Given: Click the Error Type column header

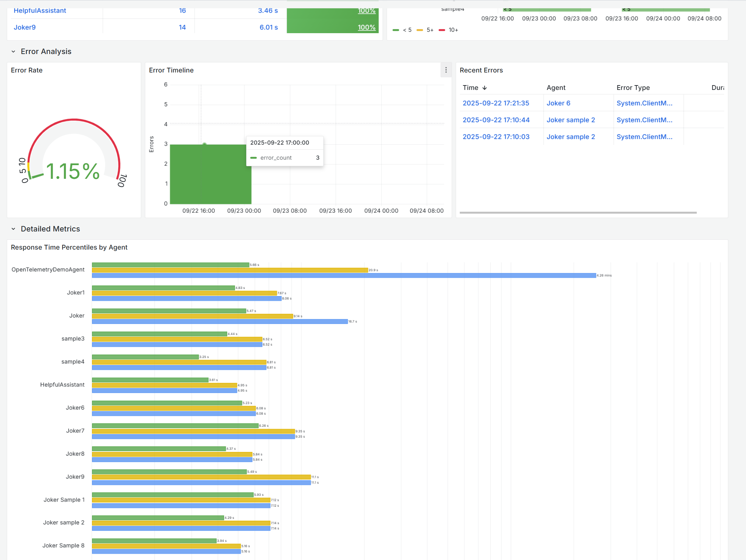Looking at the screenshot, I should tap(633, 88).
